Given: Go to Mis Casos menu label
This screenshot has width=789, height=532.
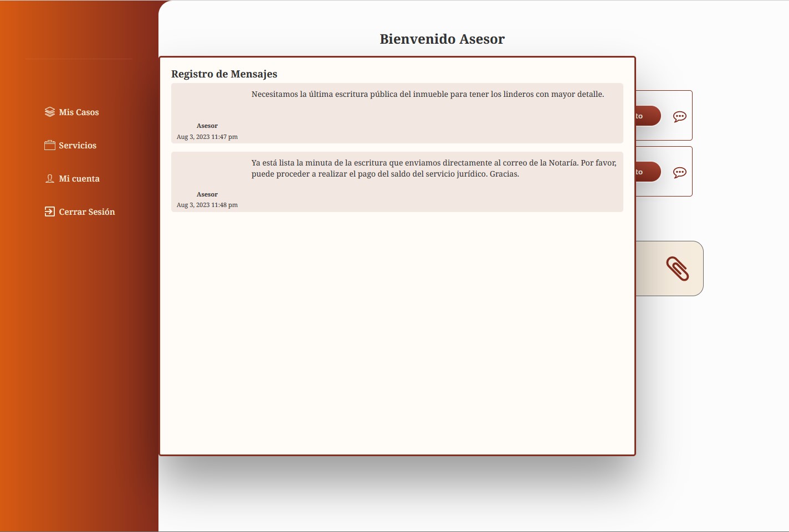Looking at the screenshot, I should [x=79, y=112].
